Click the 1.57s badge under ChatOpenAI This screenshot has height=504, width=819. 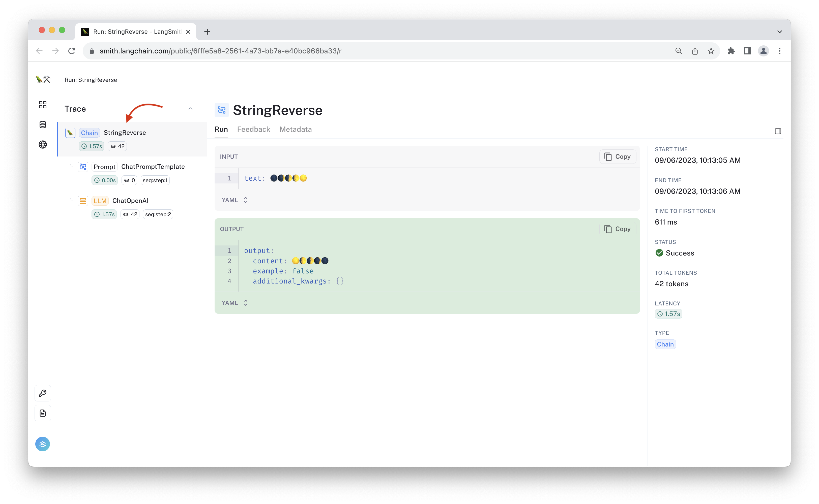click(104, 214)
